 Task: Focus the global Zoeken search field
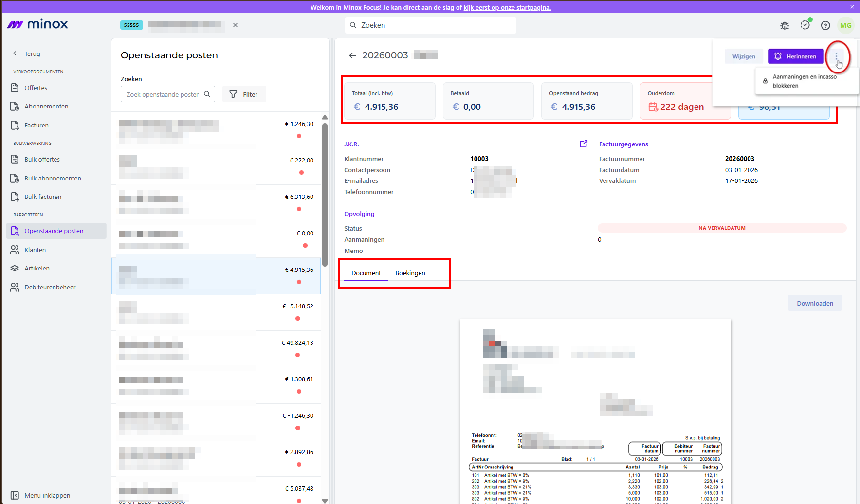431,25
